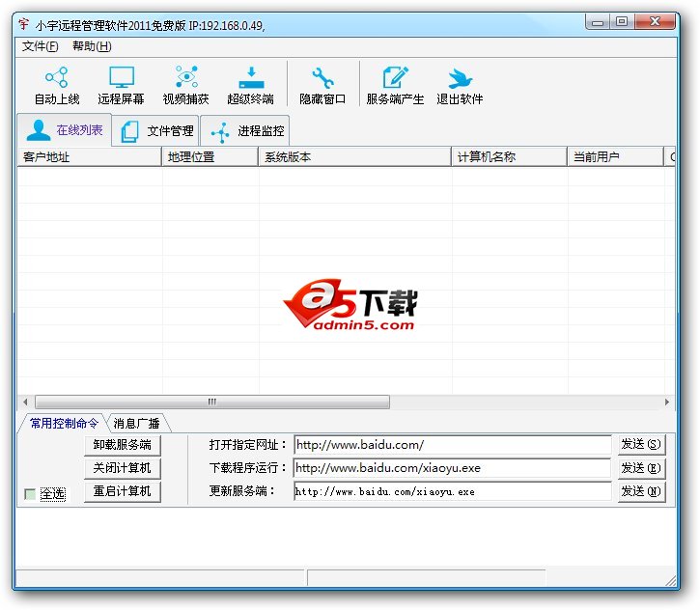Viewport: 700px width, 610px height.
Task: Open 服务端产生 server generator
Action: coord(395,86)
